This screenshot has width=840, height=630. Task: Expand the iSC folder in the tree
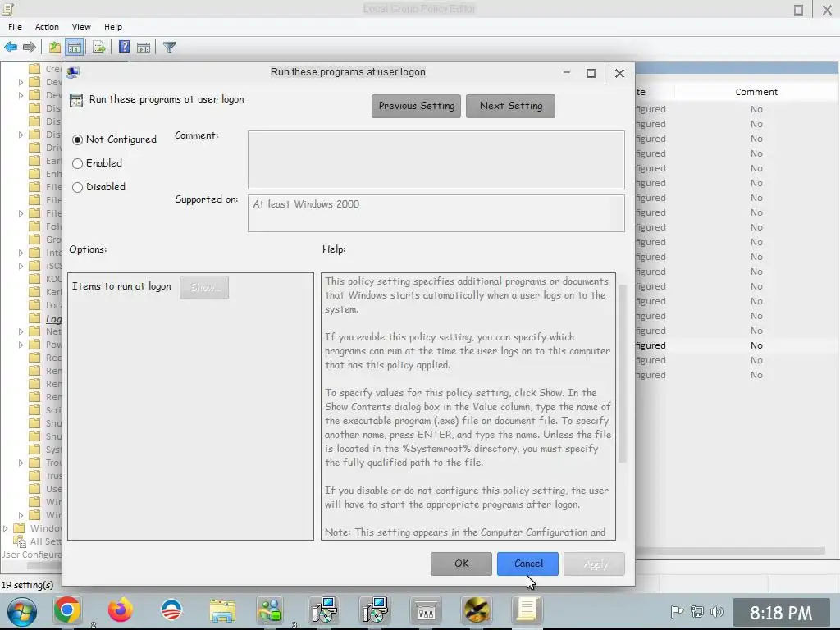click(x=21, y=266)
